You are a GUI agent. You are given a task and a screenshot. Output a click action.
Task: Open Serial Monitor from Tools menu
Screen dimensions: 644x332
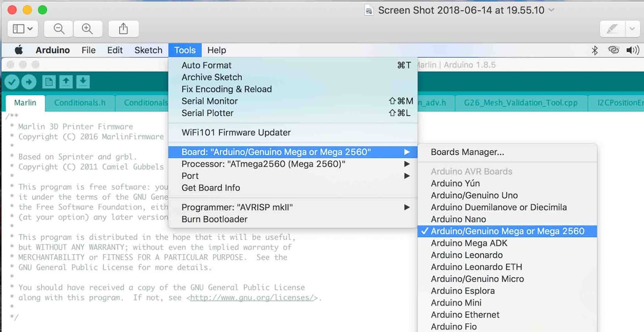coord(209,101)
